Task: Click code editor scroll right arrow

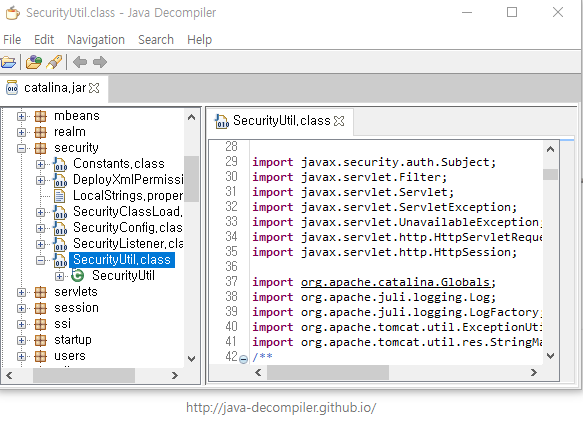Action: click(x=534, y=372)
